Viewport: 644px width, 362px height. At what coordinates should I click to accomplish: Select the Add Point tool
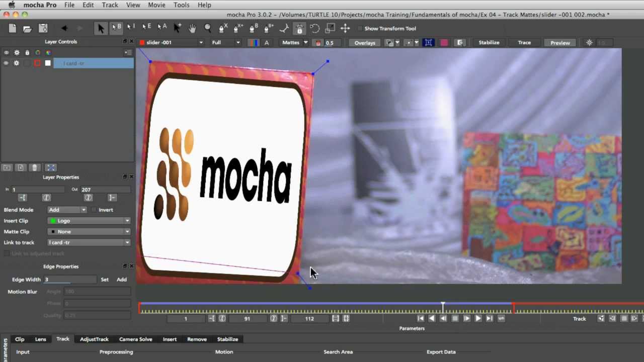tap(177, 28)
